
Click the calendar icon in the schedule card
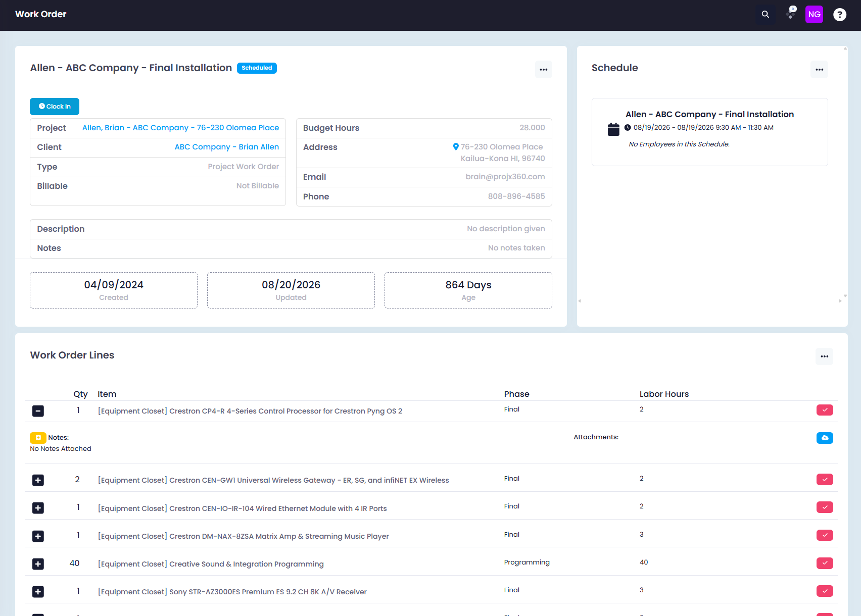(613, 129)
